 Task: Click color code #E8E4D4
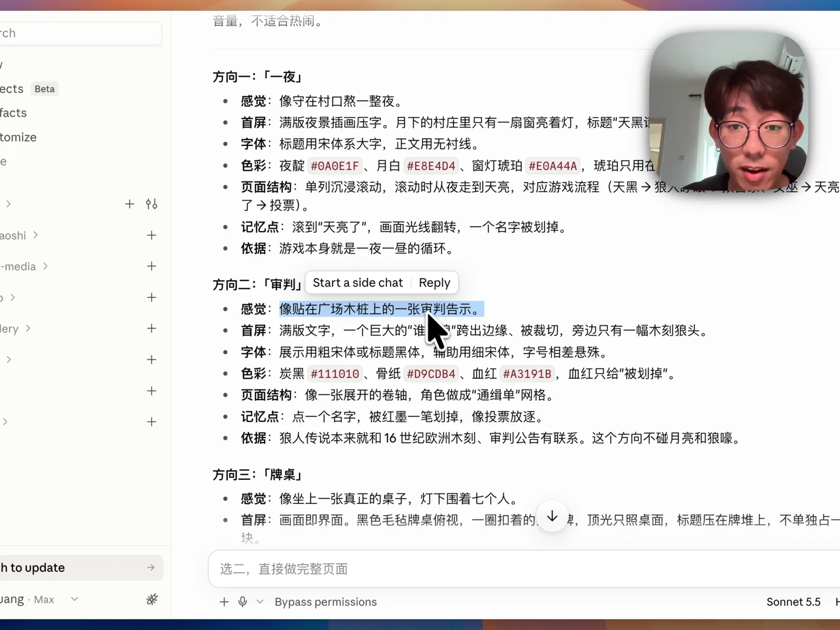[x=431, y=166]
